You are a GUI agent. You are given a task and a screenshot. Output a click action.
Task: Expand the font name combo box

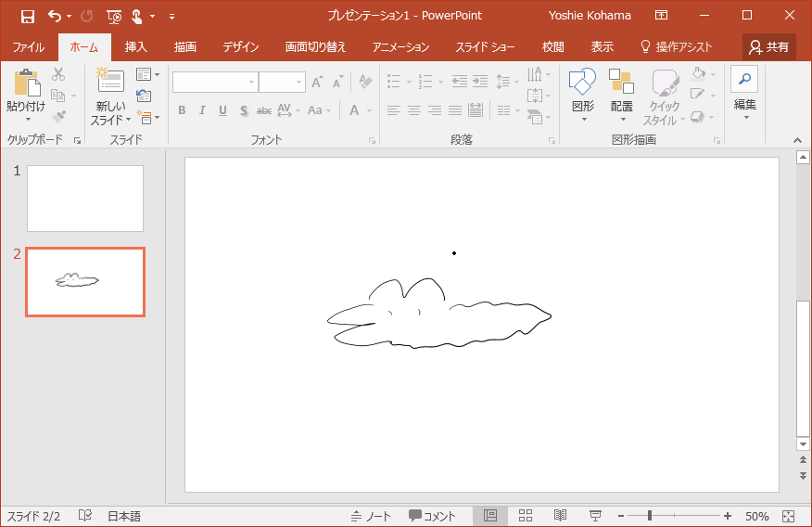pyautogui.click(x=251, y=83)
